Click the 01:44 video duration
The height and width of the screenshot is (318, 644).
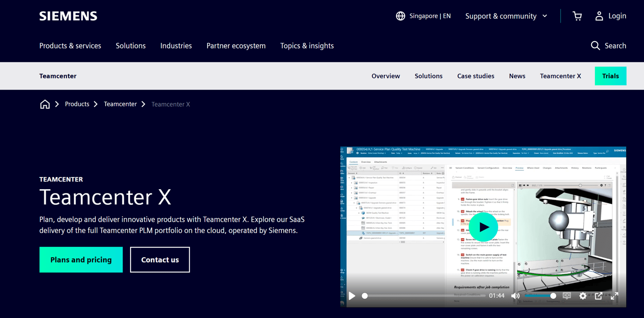point(496,296)
